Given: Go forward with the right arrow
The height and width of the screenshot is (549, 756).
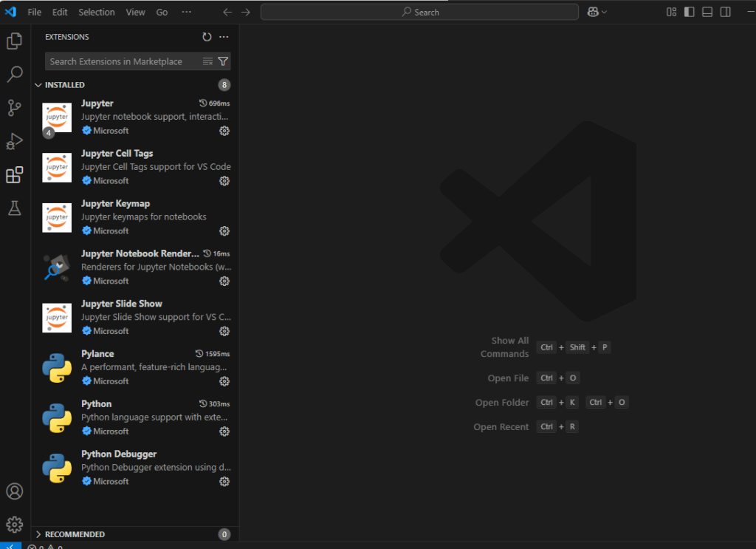Looking at the screenshot, I should 246,12.
